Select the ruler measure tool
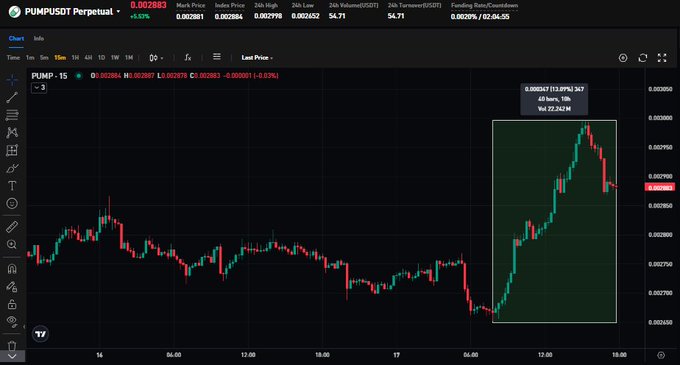Screen dimensions: 680x365 coord(12,227)
